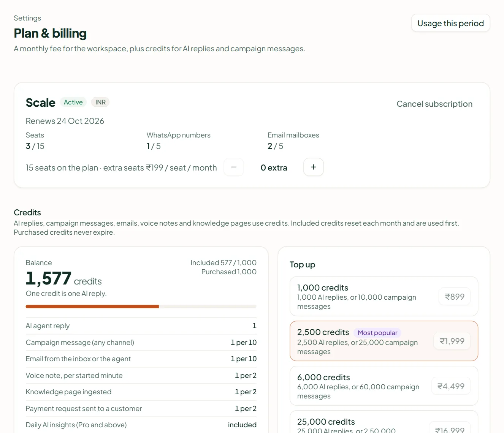The height and width of the screenshot is (433, 504).
Task: Add an extra seat with the plus button
Action: (x=314, y=167)
